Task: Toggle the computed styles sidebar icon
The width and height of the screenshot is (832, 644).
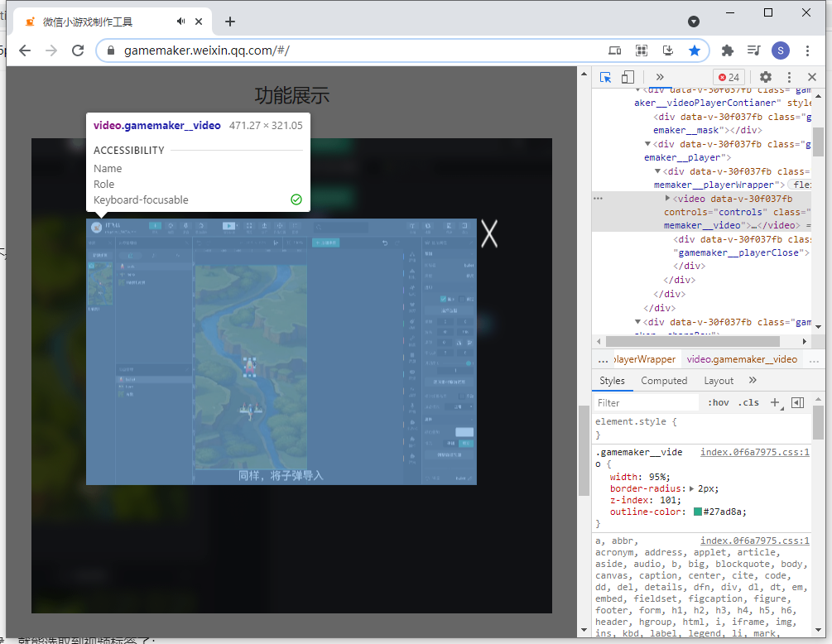Action: (797, 402)
